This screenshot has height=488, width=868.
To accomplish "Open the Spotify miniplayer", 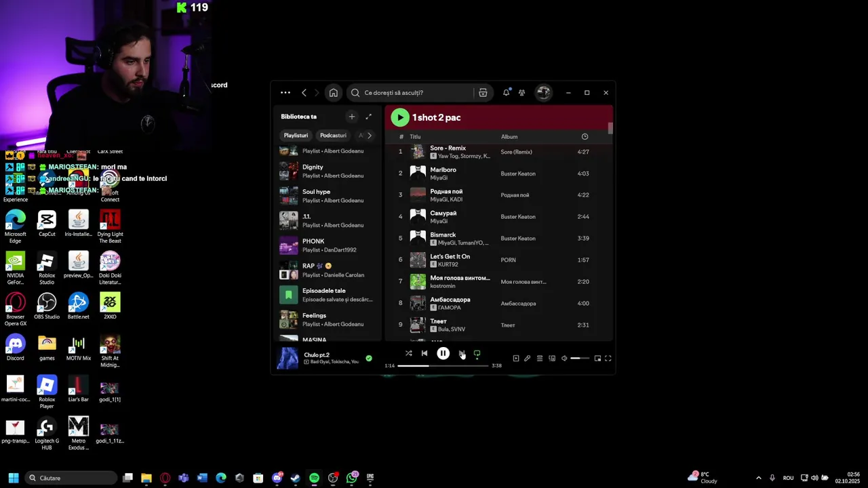I will 597,359.
